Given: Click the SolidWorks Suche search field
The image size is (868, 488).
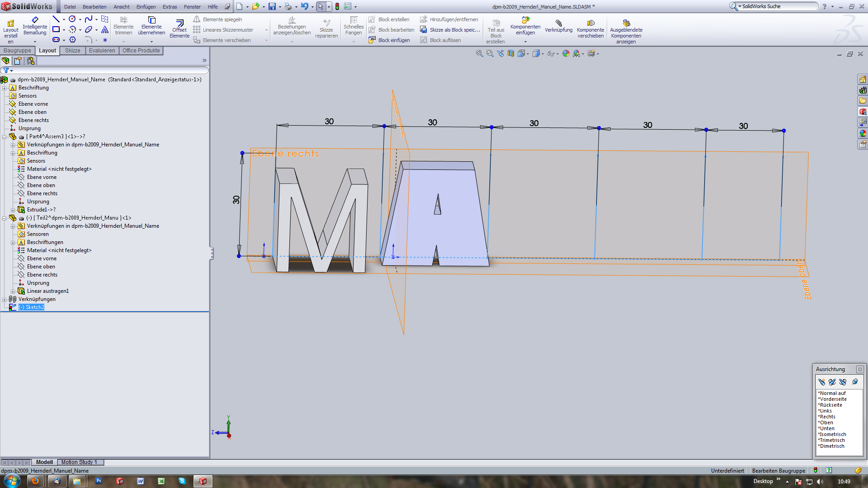Looking at the screenshot, I should [778, 6].
